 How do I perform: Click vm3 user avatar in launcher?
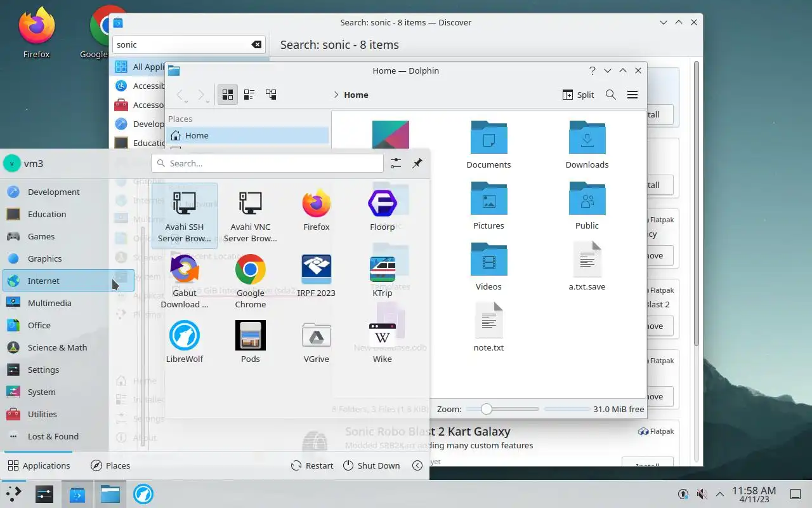coord(12,163)
